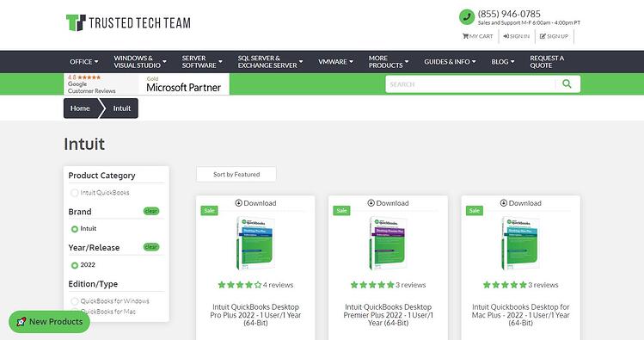Screen dimensions: 644x340
Task: Expand Windows & Visual Studio menu
Action: pyautogui.click(x=140, y=62)
